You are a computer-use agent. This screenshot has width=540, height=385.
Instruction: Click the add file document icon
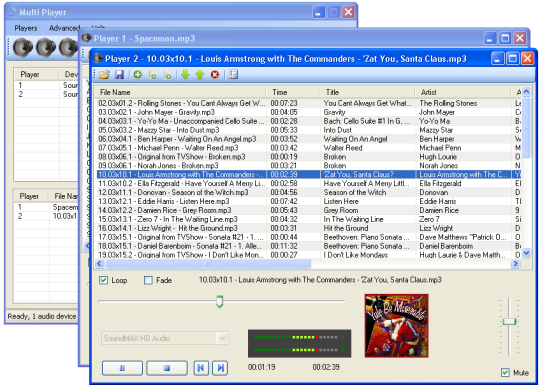click(167, 74)
